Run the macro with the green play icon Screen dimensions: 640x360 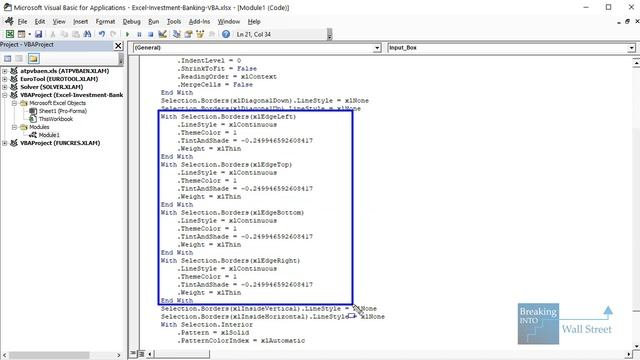[x=127, y=34]
